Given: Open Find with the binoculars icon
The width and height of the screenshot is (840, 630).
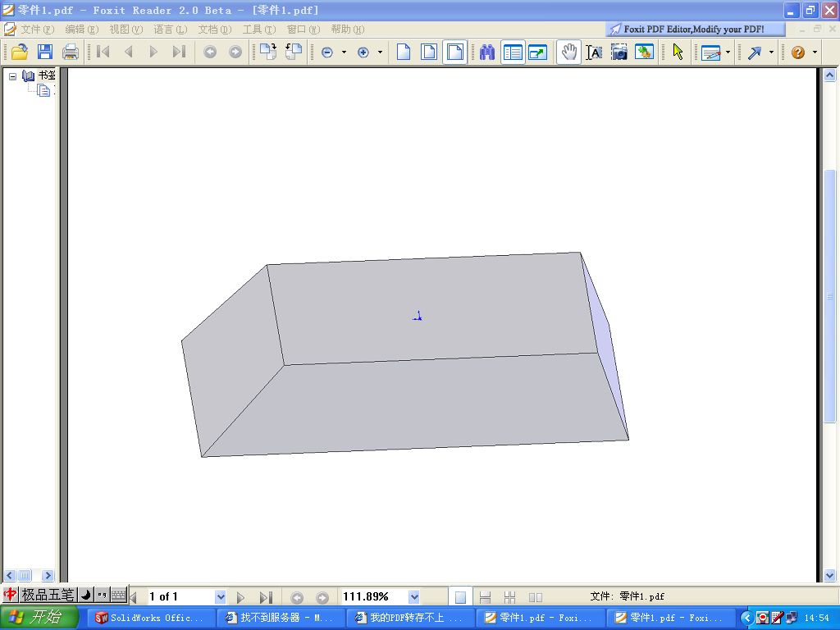Looking at the screenshot, I should [487, 52].
